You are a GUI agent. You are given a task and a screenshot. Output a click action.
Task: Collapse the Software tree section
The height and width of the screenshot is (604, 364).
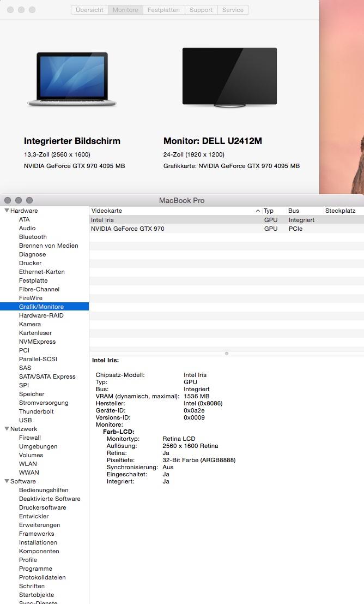coord(7,481)
